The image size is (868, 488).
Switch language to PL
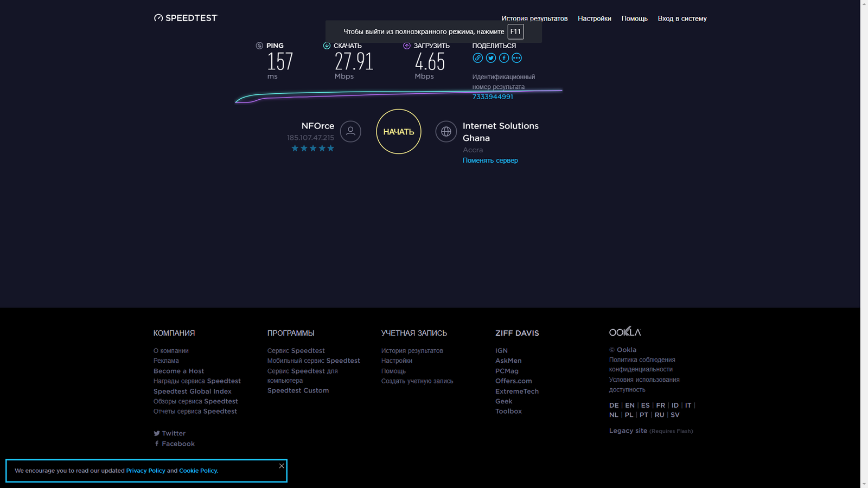coord(629,415)
